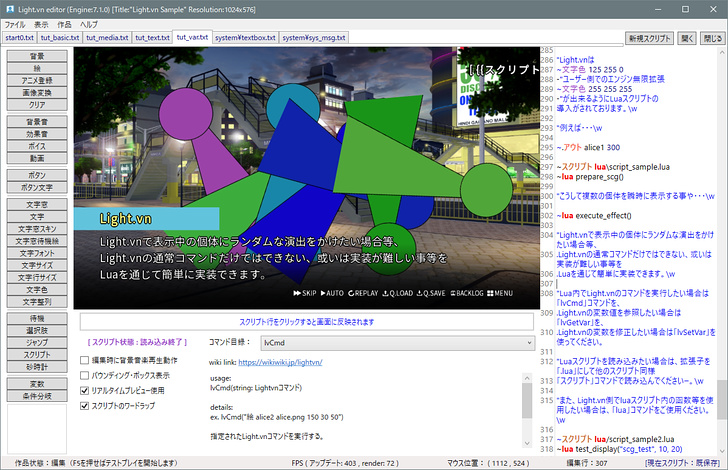Click REPLAY icon in preview
This screenshot has height=470, width=728.
[363, 293]
